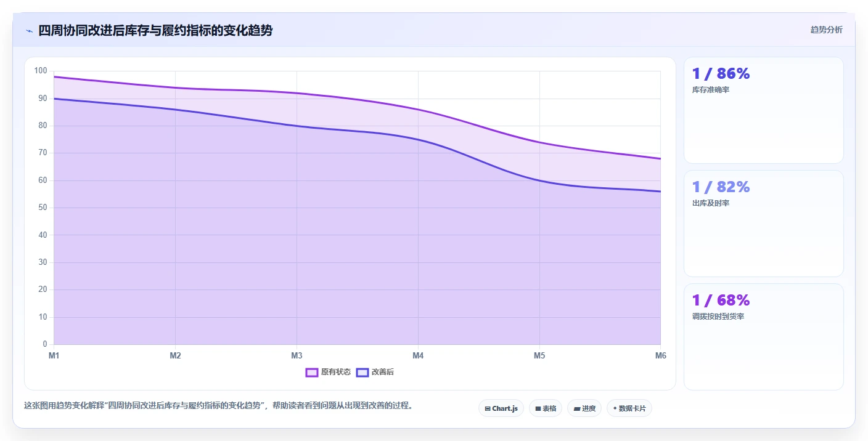Click the 趋势分析 label
Screen dimensions: 868x441
click(x=826, y=30)
